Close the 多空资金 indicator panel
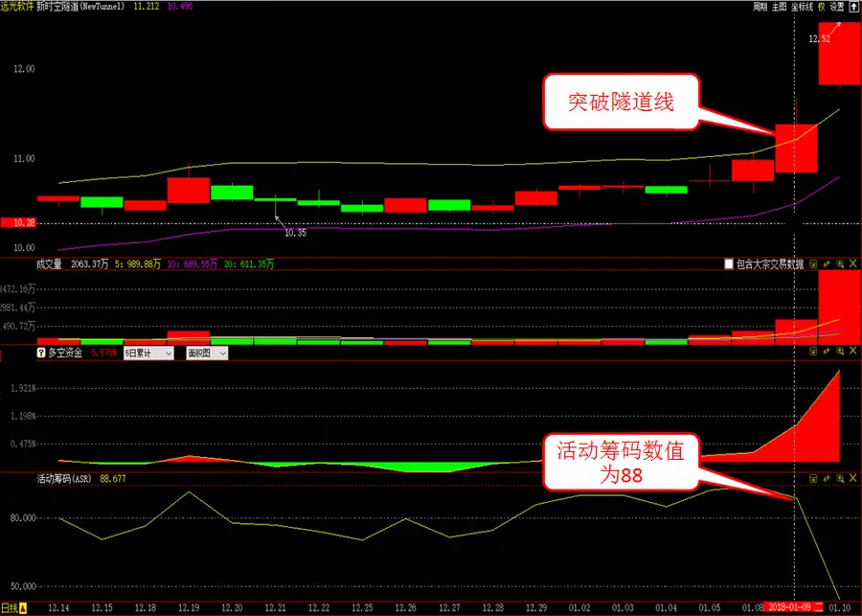The width and height of the screenshot is (862, 616). [x=853, y=353]
